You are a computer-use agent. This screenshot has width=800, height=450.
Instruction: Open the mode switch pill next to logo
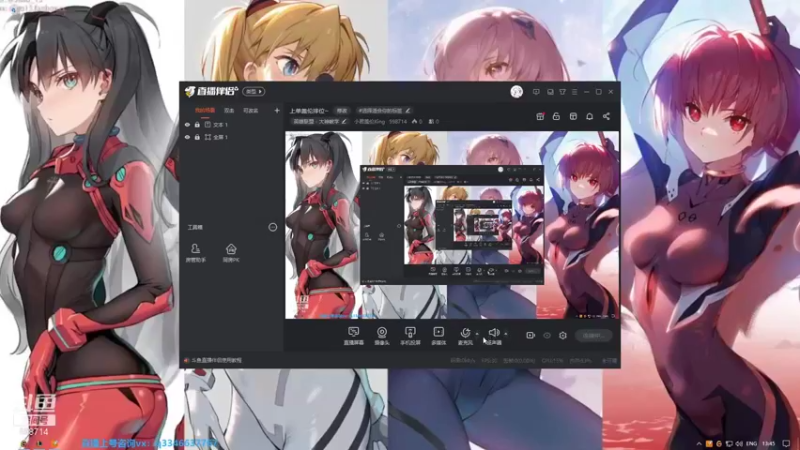point(254,91)
